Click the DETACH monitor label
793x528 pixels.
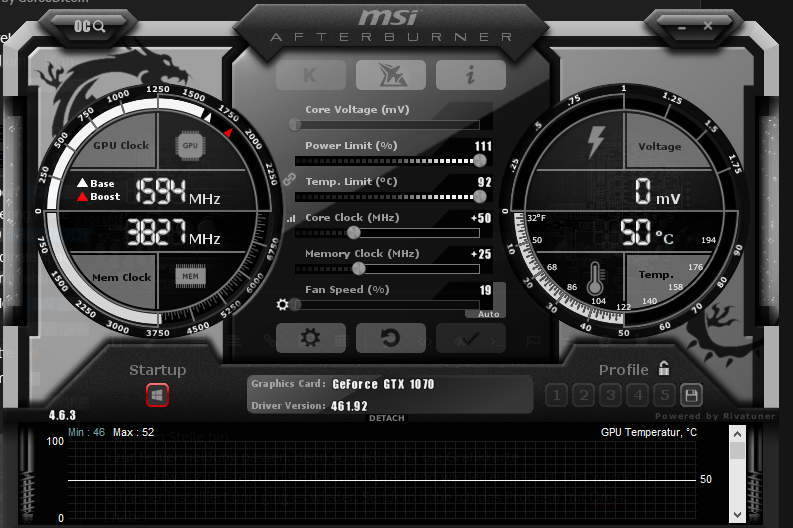387,418
